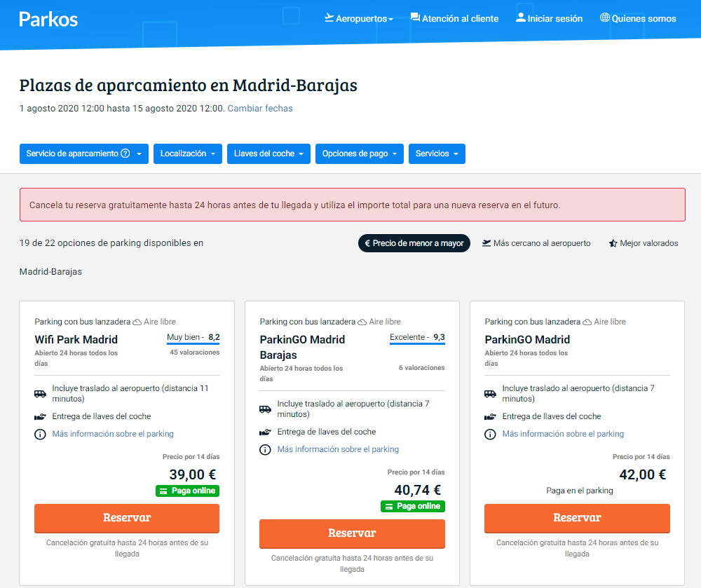Click the card icon in Wifi Park's Paga online badge
The height and width of the screenshot is (588, 701).
click(163, 491)
